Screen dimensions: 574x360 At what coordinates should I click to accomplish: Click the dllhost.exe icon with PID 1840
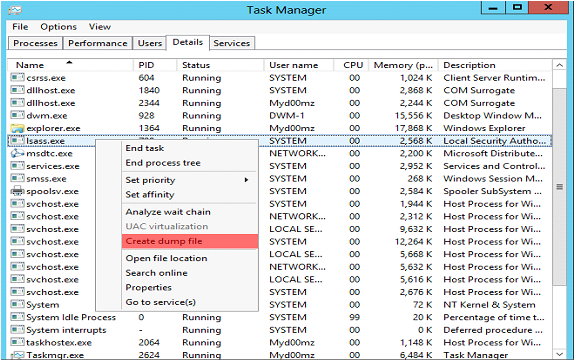click(17, 90)
